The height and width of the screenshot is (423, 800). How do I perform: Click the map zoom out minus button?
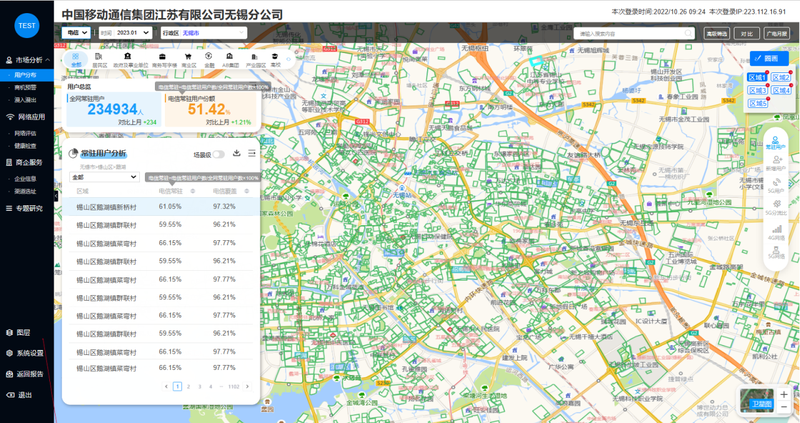point(784,407)
